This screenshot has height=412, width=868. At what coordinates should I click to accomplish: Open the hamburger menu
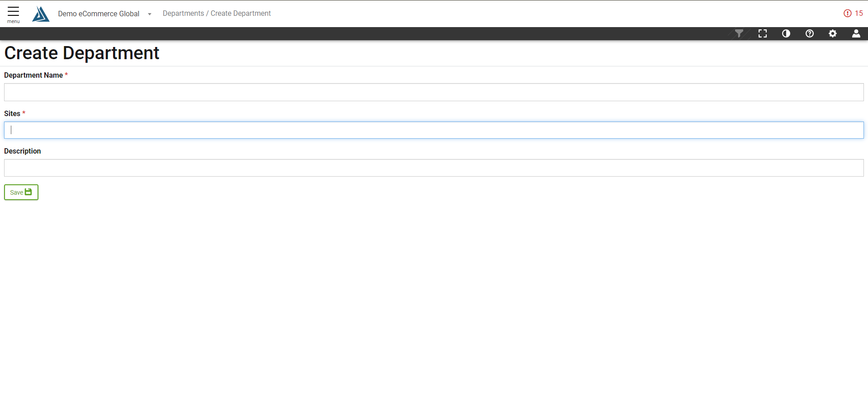(14, 14)
